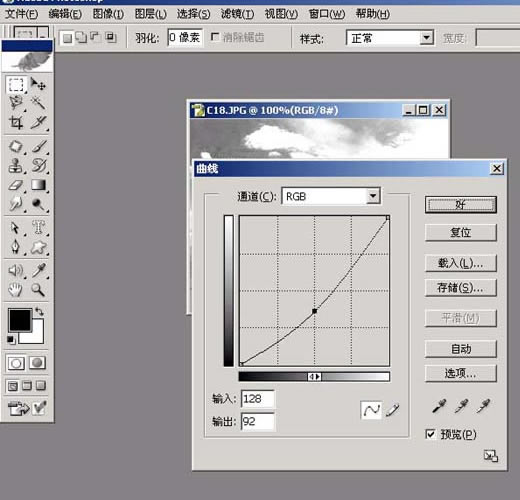Image resolution: width=520 pixels, height=500 pixels.
Task: Pick the Gradient tool
Action: pos(38,185)
